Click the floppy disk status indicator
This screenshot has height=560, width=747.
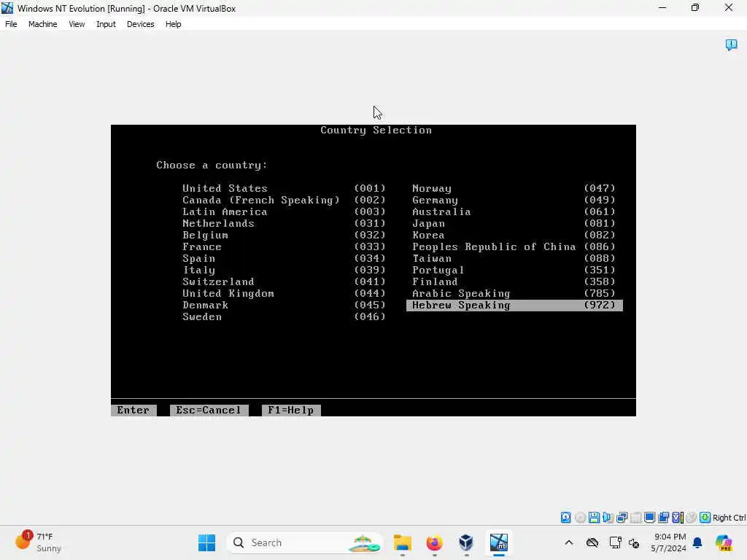point(594,517)
